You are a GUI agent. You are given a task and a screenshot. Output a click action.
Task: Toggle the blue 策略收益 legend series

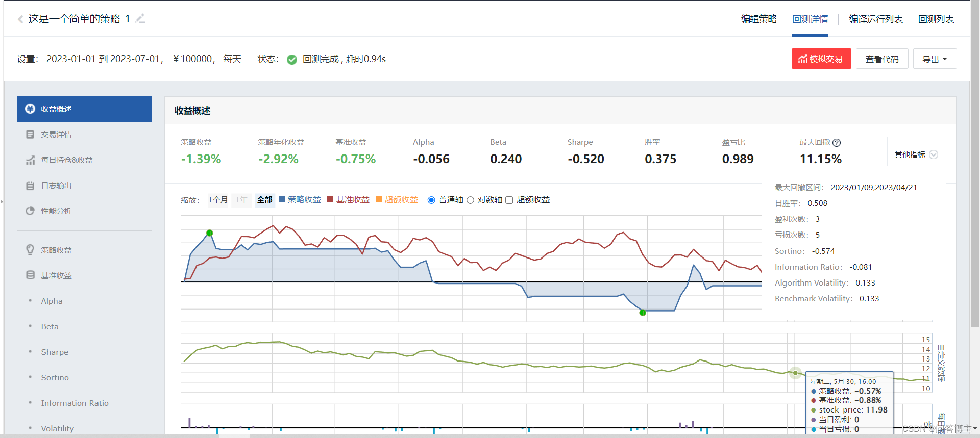[x=300, y=199]
